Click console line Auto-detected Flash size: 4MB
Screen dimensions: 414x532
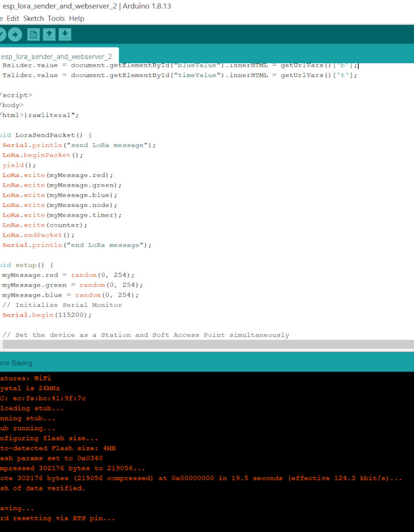click(57, 448)
